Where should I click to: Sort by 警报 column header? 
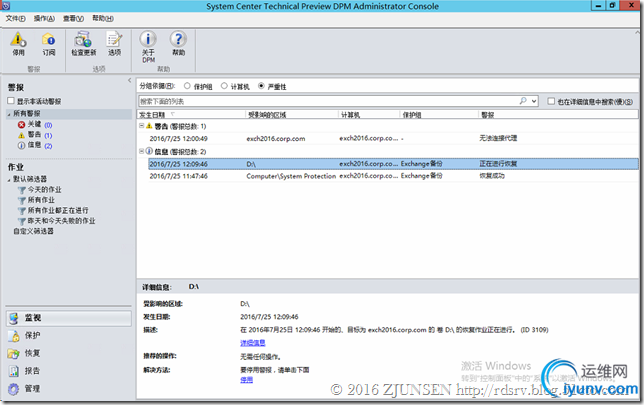pyautogui.click(x=559, y=115)
